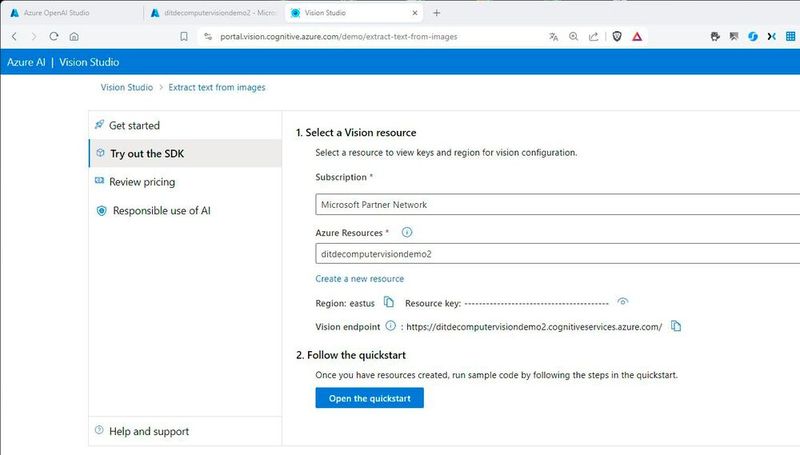800x455 pixels.
Task: Go back with browser back arrow
Action: coord(14,36)
